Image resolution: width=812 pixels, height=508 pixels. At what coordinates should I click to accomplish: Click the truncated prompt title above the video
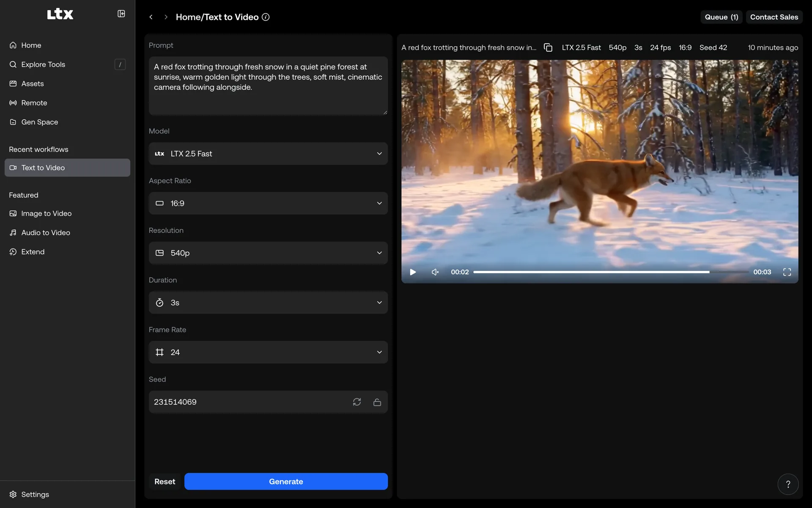coord(469,47)
